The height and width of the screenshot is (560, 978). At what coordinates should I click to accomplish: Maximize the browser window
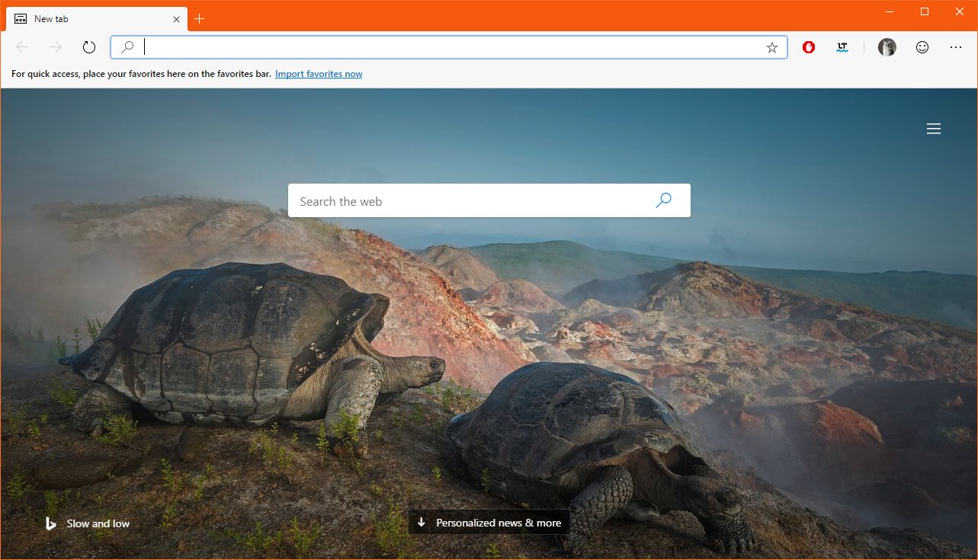(x=925, y=11)
